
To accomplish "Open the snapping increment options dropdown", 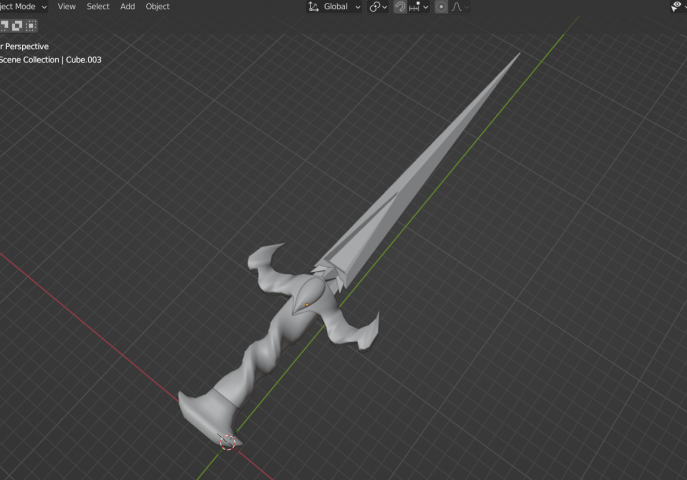I will tap(418, 7).
